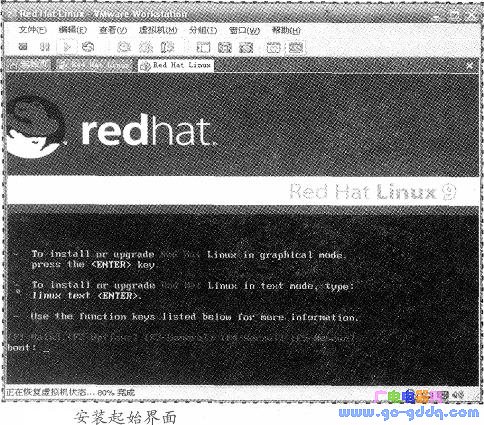Switch to the leftmost home tab
This screenshot has height=425, width=484.
(28, 65)
